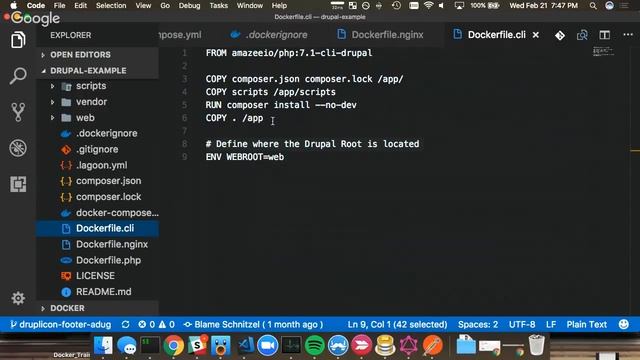
Task: Change language mode via Plain Text
Action: pos(587,324)
